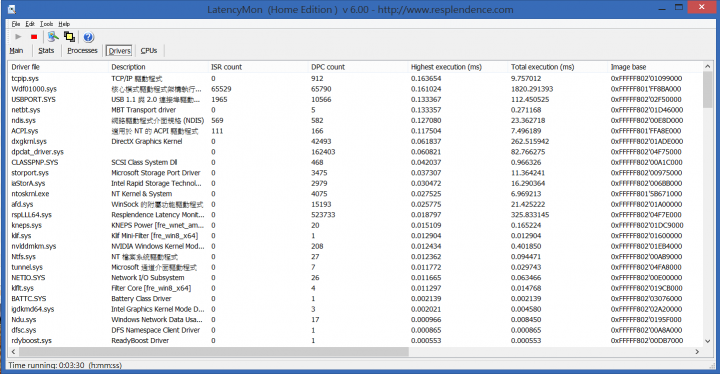The image size is (720, 374).
Task: Select the netbt.sys driver row
Action: pyautogui.click(x=355, y=110)
